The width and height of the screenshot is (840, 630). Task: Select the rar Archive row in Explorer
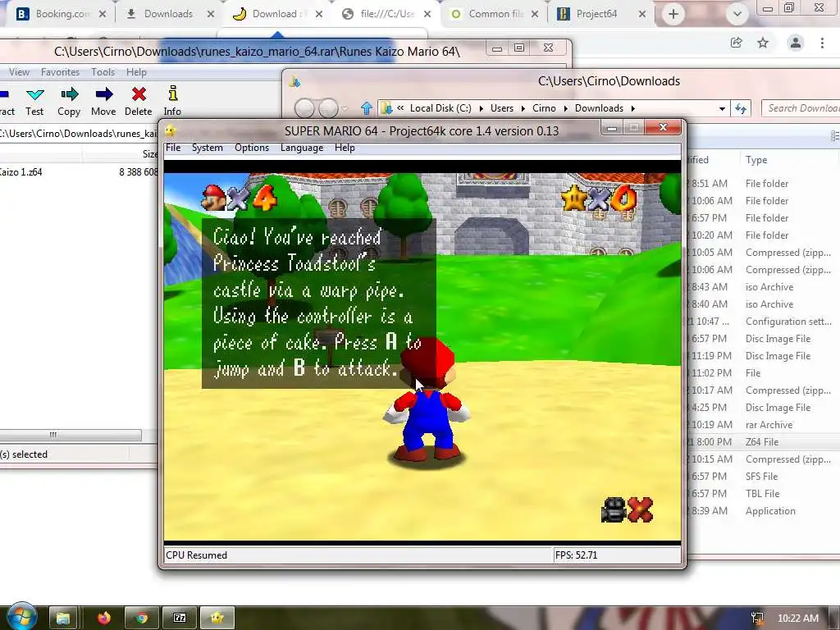pyautogui.click(x=764, y=425)
